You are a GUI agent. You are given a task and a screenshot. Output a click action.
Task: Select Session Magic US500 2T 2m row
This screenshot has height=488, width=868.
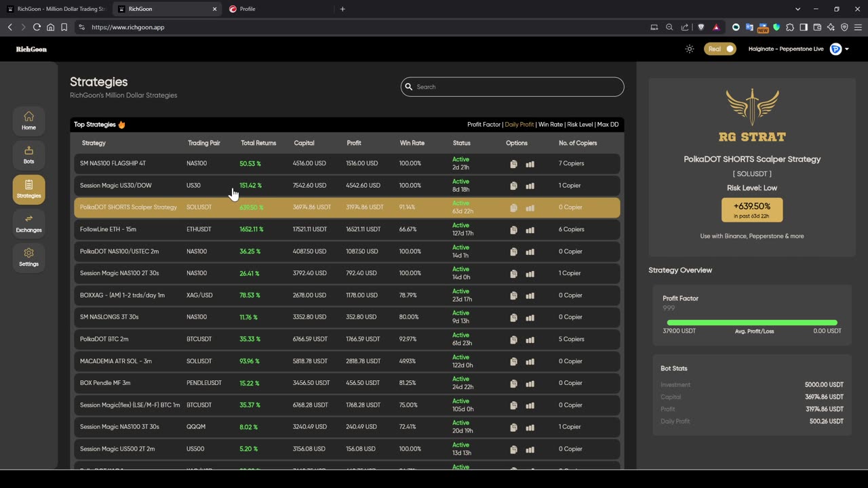point(347,449)
